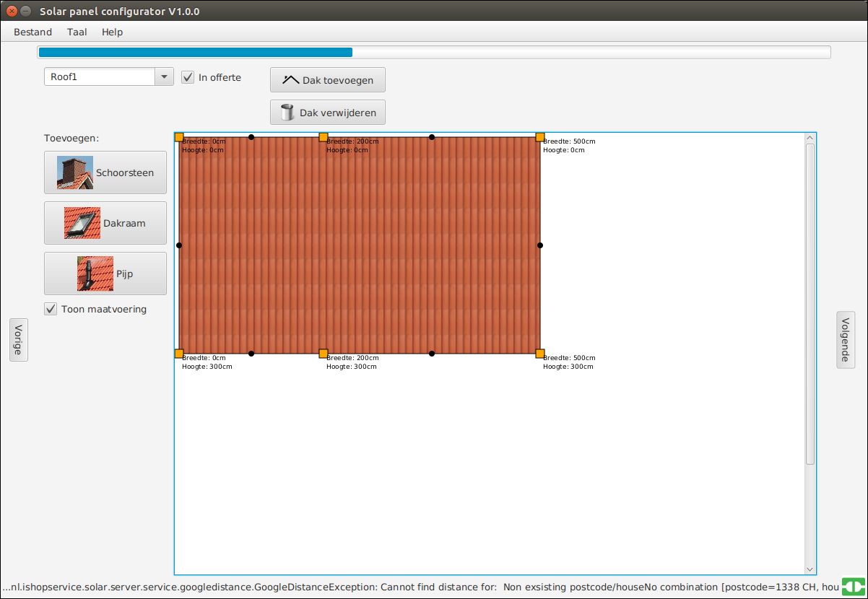This screenshot has height=599, width=868.
Task: Click the label 'Breedte: 200cm Hoogte: 0cm'
Action: tap(353, 146)
